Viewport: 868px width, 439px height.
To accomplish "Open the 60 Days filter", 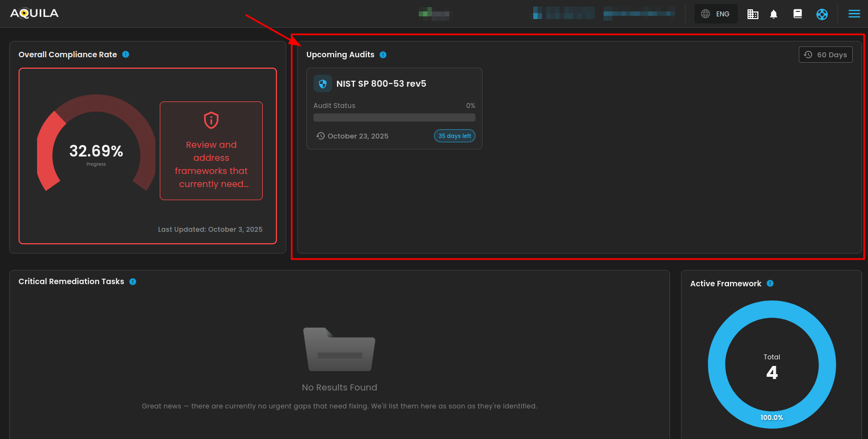I will pos(825,55).
